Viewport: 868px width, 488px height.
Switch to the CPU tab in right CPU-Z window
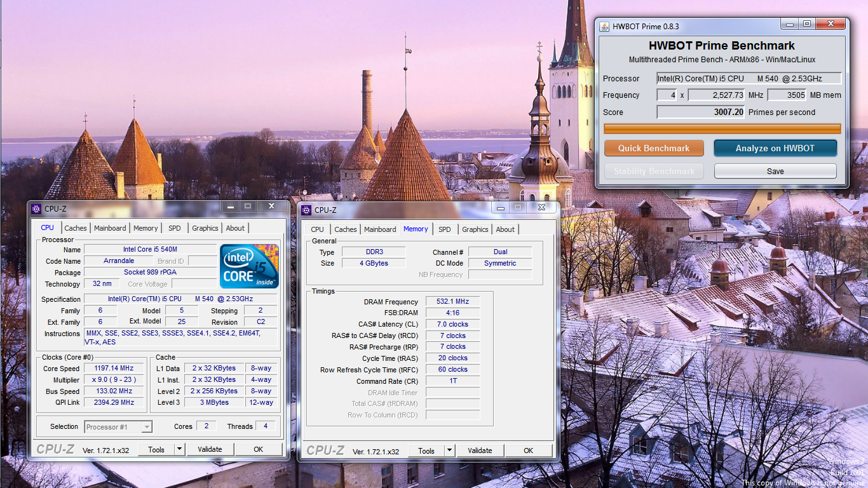tap(317, 229)
